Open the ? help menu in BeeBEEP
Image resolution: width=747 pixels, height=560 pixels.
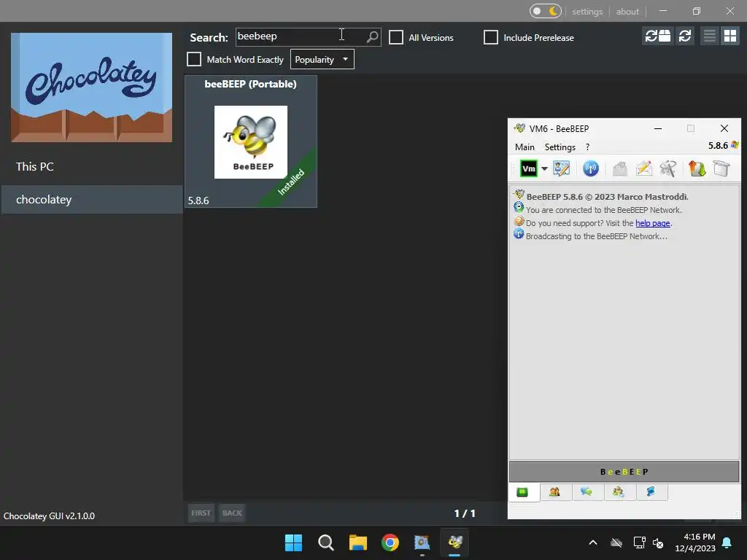tap(587, 147)
